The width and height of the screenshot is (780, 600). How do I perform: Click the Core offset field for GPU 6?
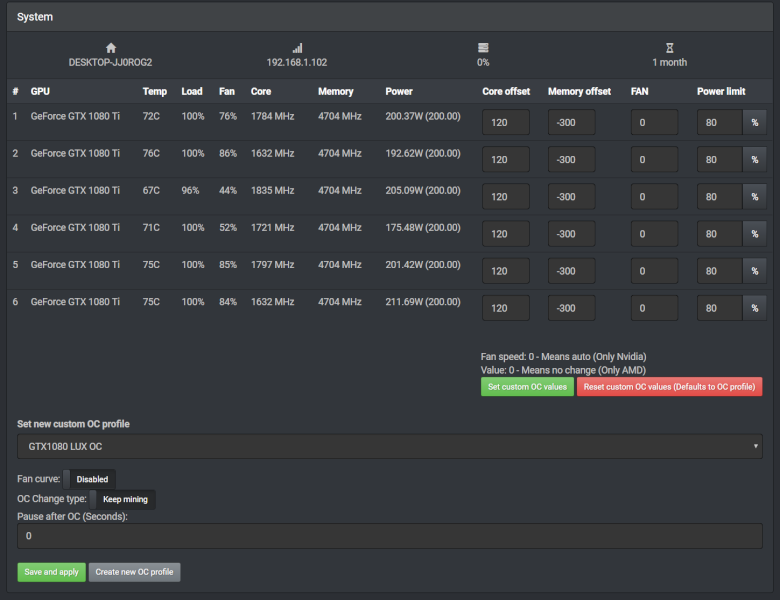coord(506,308)
